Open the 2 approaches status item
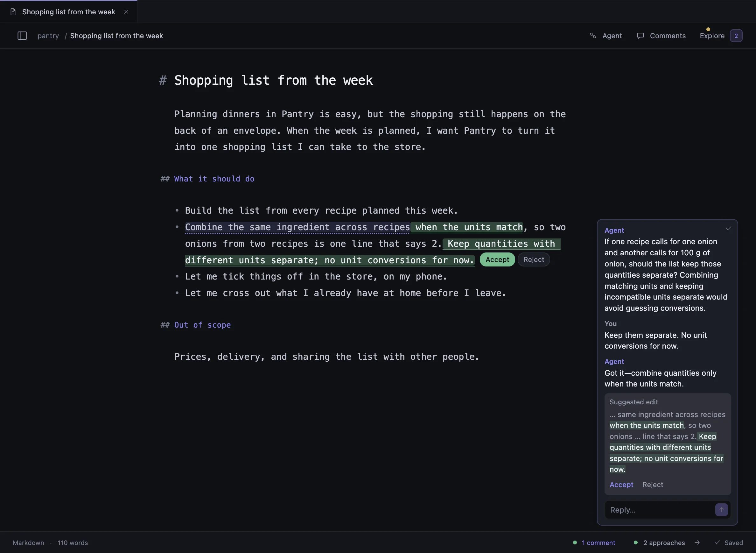 pos(659,542)
